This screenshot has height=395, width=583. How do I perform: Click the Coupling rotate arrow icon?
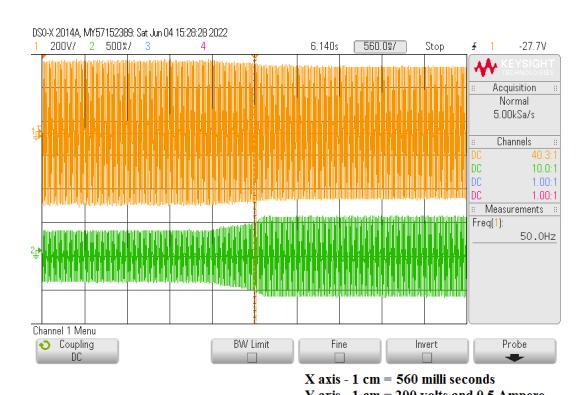coord(45,346)
